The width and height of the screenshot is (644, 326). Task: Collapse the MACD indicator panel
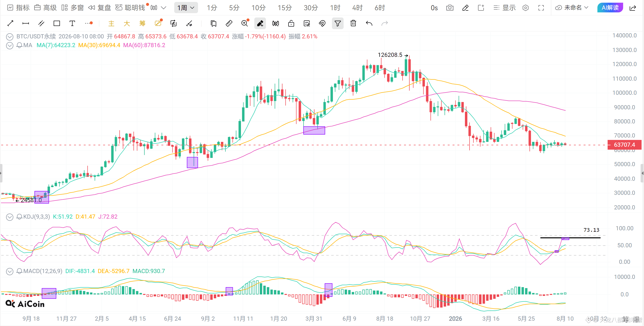9,271
